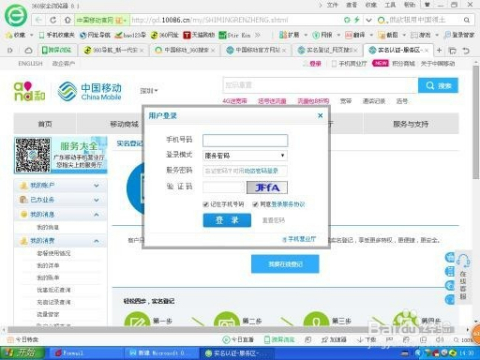The height and width of the screenshot is (360, 480).
Task: Click the Windows 开始 start button
Action: pyautogui.click(x=23, y=353)
